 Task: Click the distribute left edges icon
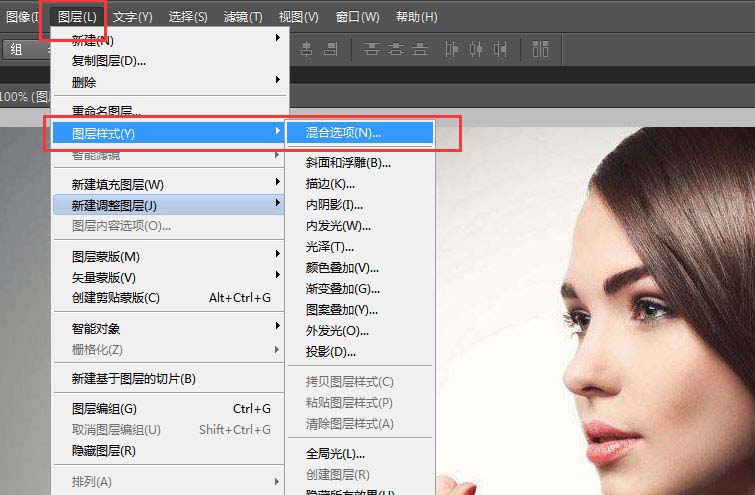coord(452,49)
